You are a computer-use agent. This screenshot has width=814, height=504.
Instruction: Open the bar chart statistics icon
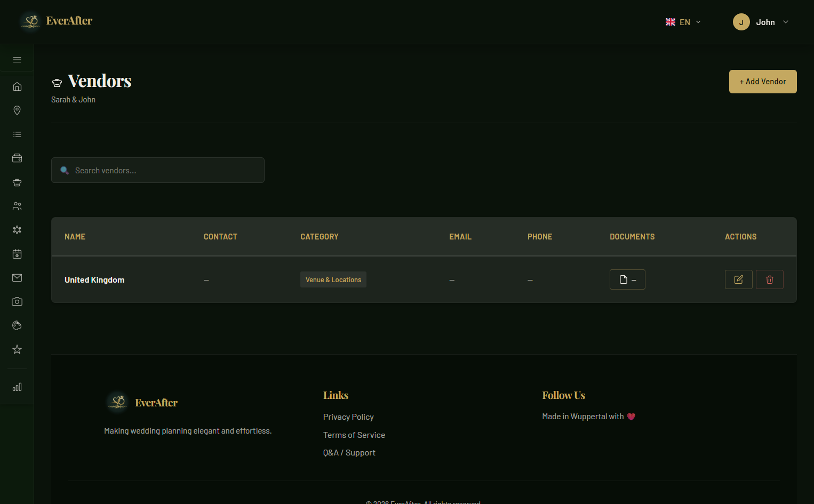tap(17, 387)
